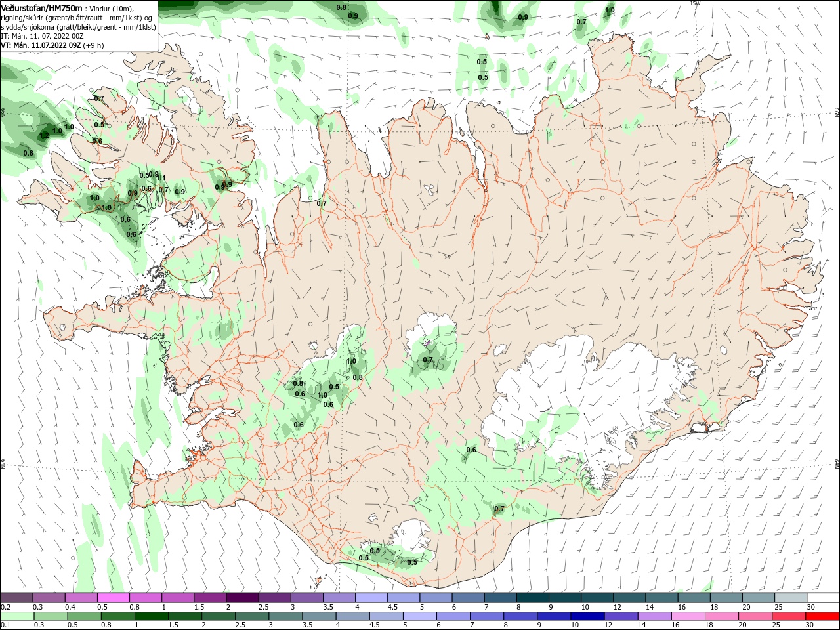Select the lower-row violet swatch labeled 12
The image size is (840, 630).
[x=621, y=616]
